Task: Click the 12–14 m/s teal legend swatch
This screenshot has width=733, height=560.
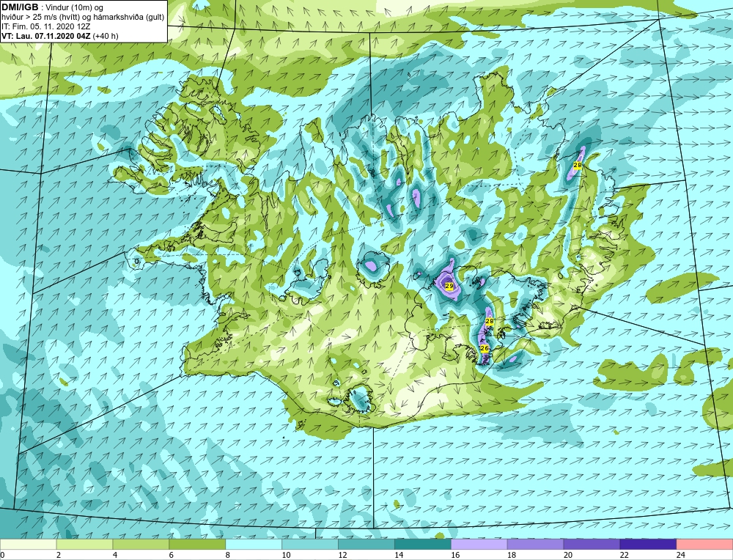Action: (366, 544)
